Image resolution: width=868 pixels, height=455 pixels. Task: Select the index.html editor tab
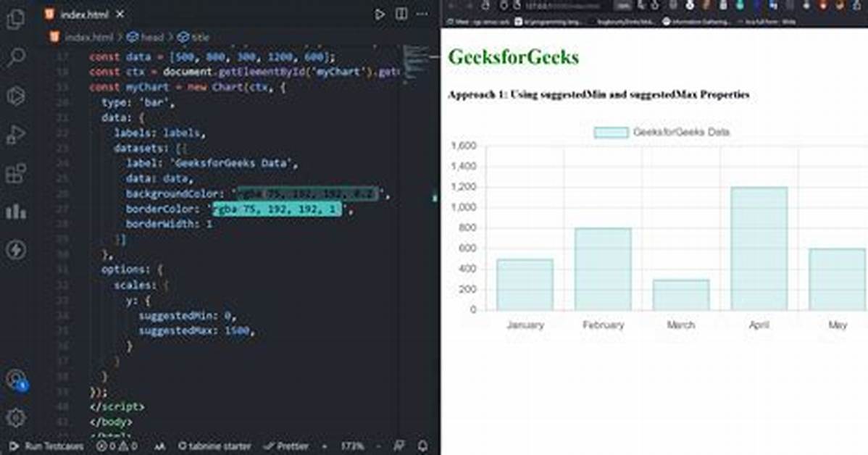click(x=85, y=14)
